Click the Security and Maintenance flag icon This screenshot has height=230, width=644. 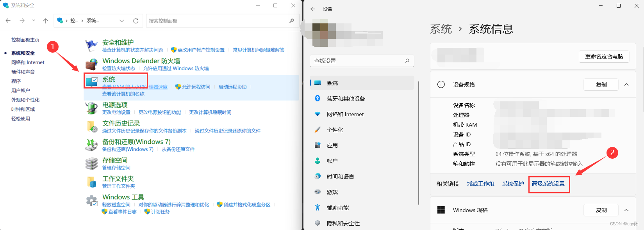(91, 46)
